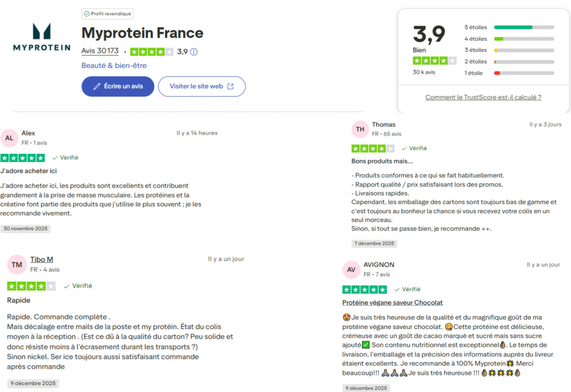Image resolution: width=571 pixels, height=392 pixels.
Task: Click AVIGNON's avatar circle AV
Action: [x=351, y=269]
